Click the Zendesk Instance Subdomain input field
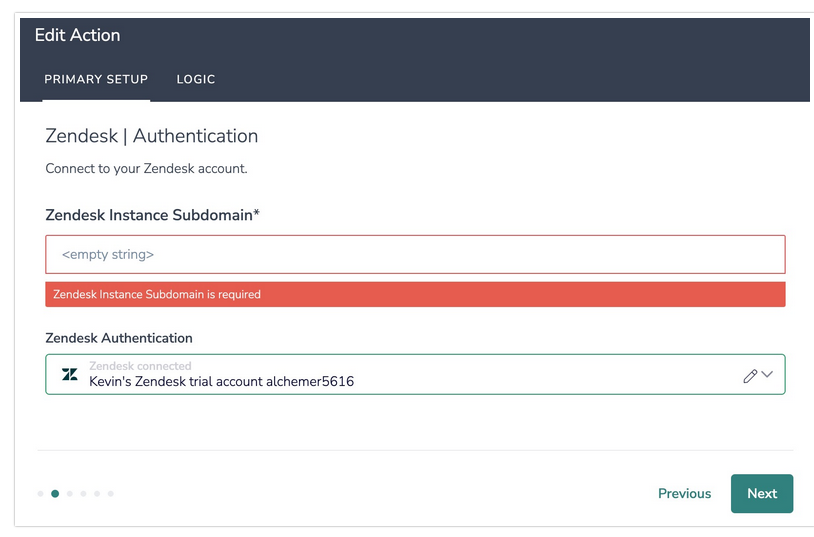The height and width of the screenshot is (537, 814). pyautogui.click(x=415, y=255)
